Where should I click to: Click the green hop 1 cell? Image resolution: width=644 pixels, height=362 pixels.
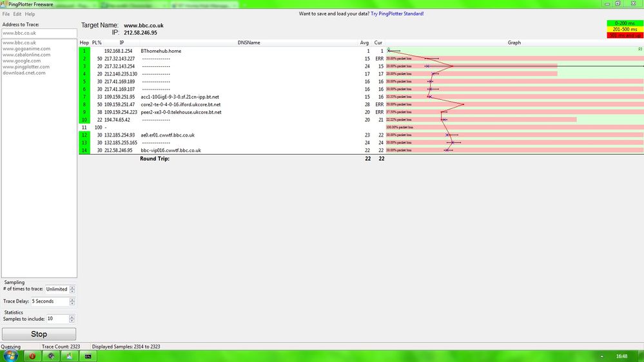[x=84, y=51]
